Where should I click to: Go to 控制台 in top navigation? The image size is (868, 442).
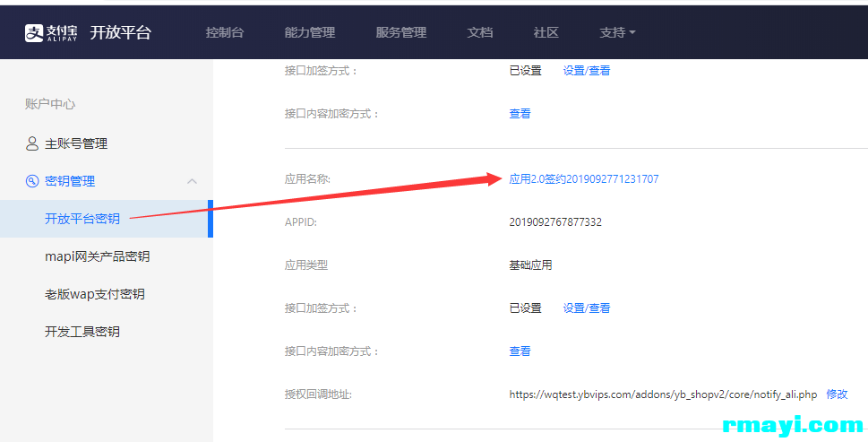224,32
